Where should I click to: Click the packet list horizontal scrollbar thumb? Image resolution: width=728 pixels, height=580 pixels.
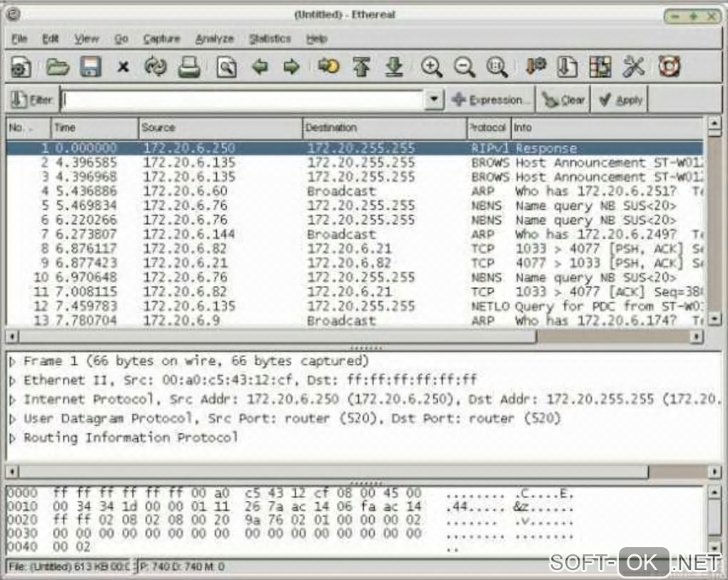[277, 337]
